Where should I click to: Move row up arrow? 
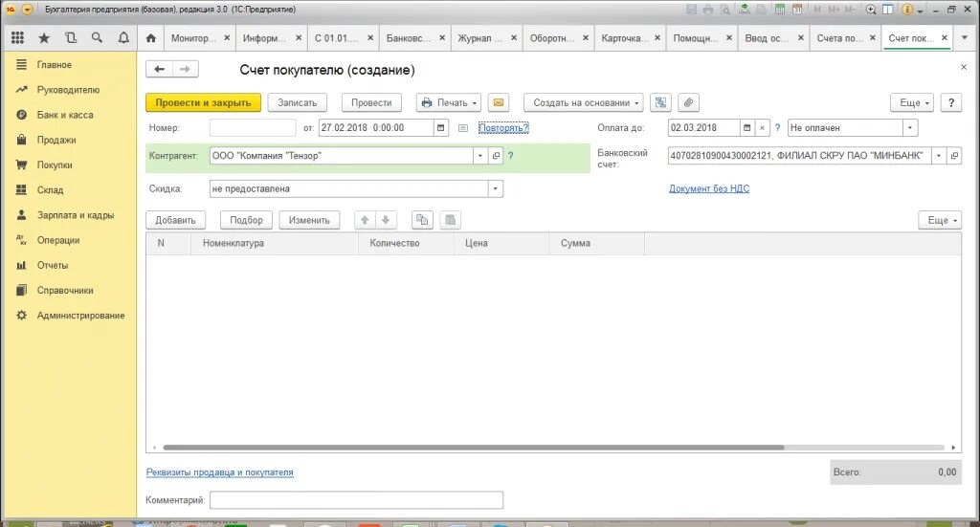pyautogui.click(x=365, y=220)
